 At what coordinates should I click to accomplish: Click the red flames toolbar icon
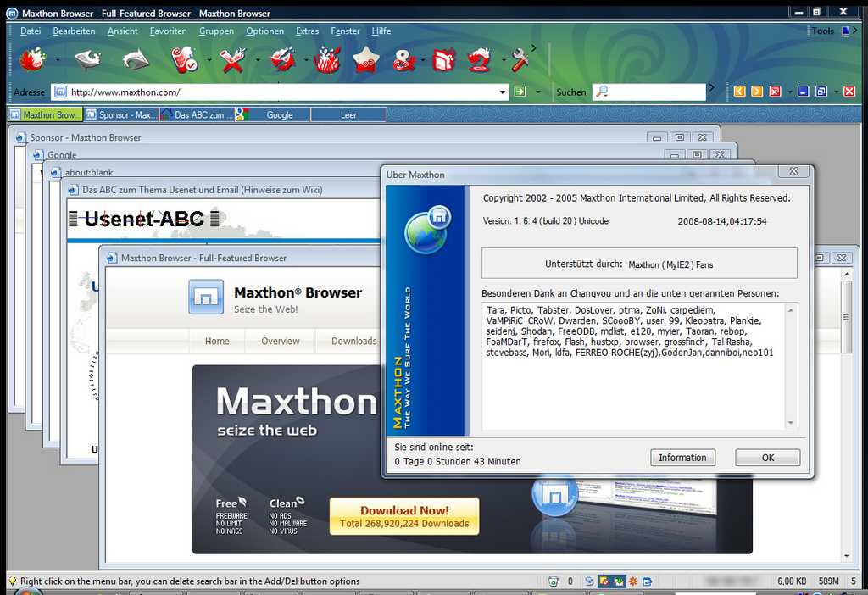326,59
